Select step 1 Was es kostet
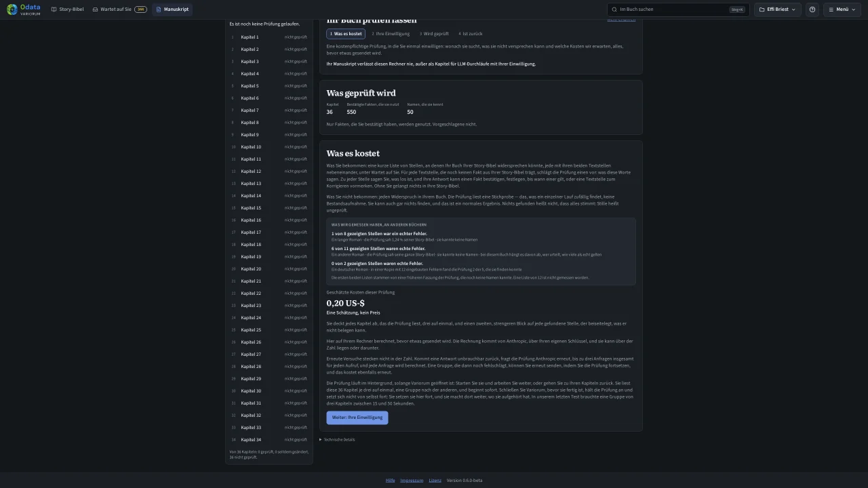 point(346,34)
